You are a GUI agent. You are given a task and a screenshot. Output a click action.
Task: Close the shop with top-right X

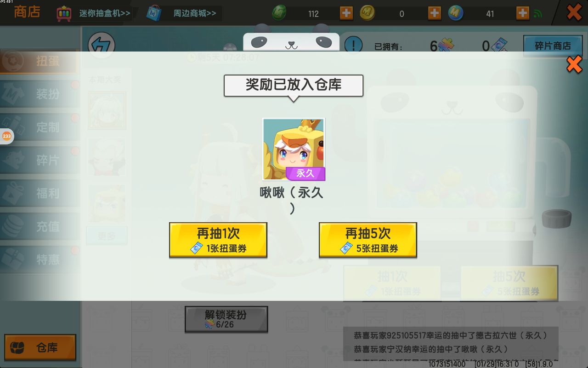coord(574,12)
